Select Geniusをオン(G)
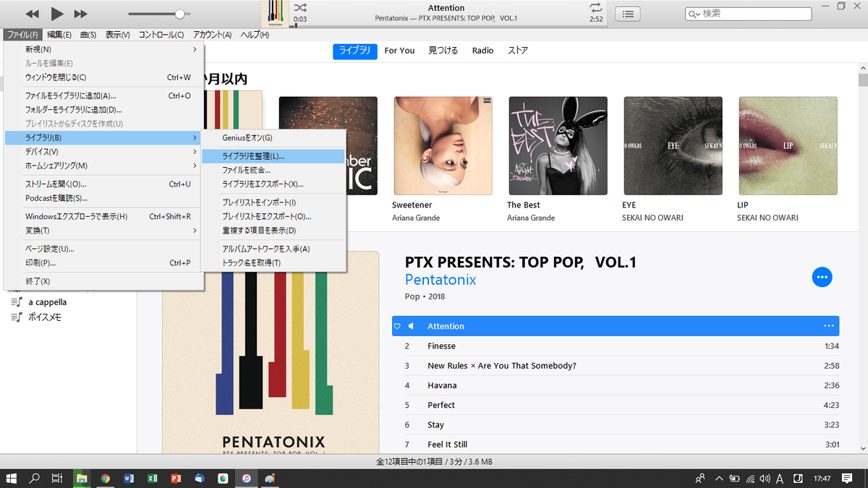 pos(274,137)
